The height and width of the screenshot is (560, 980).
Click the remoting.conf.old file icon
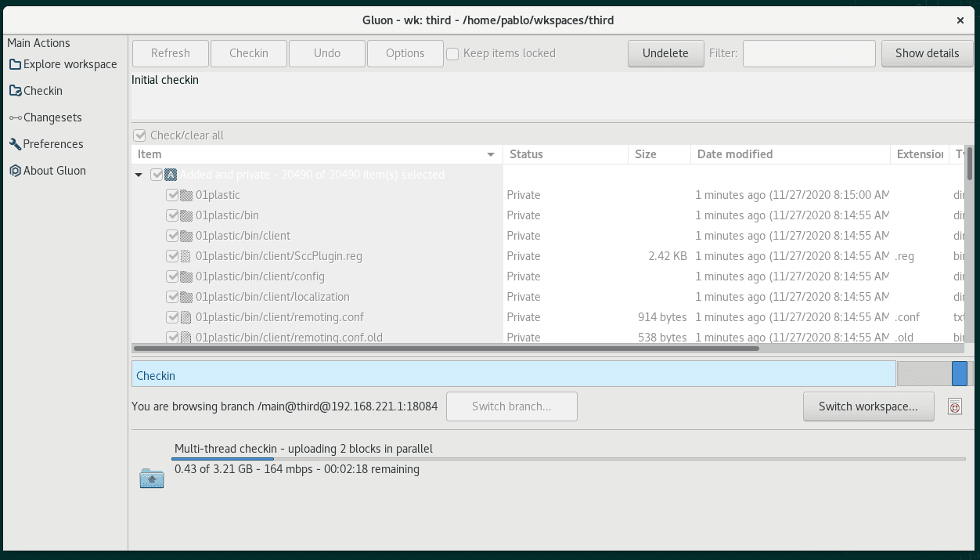(186, 338)
